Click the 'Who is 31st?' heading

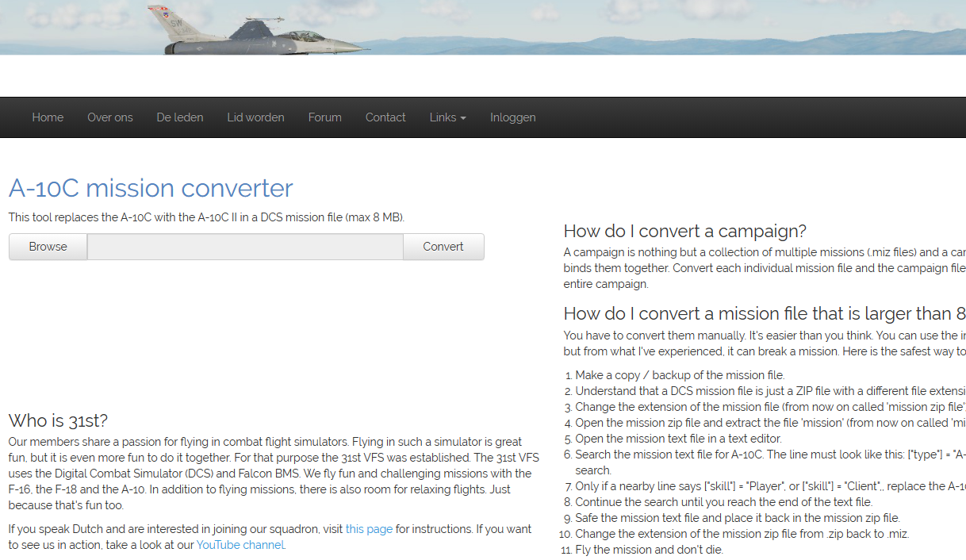(58, 420)
